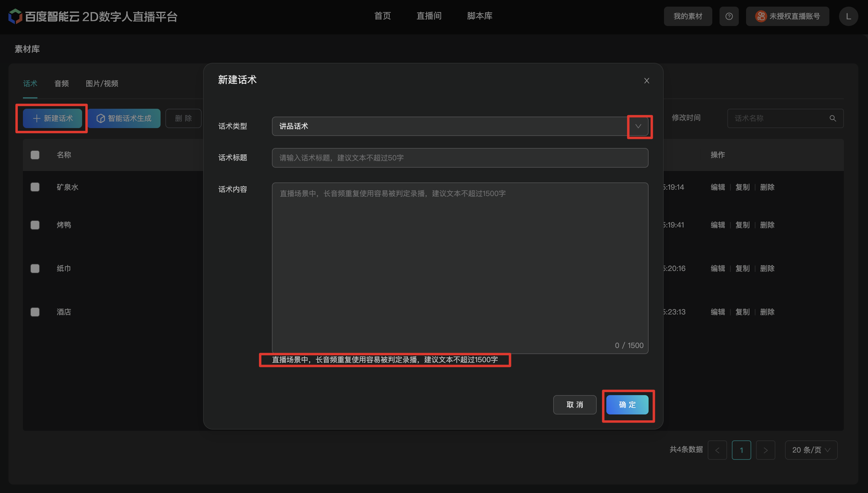Cancel dialog with 取消 button
Screen dimensions: 868x493
click(x=575, y=404)
